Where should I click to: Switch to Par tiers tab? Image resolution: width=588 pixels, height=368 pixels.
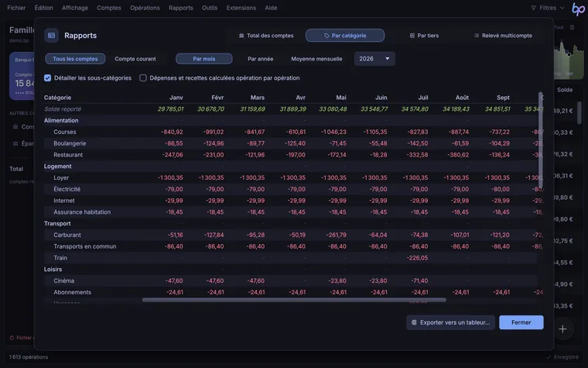click(x=424, y=36)
